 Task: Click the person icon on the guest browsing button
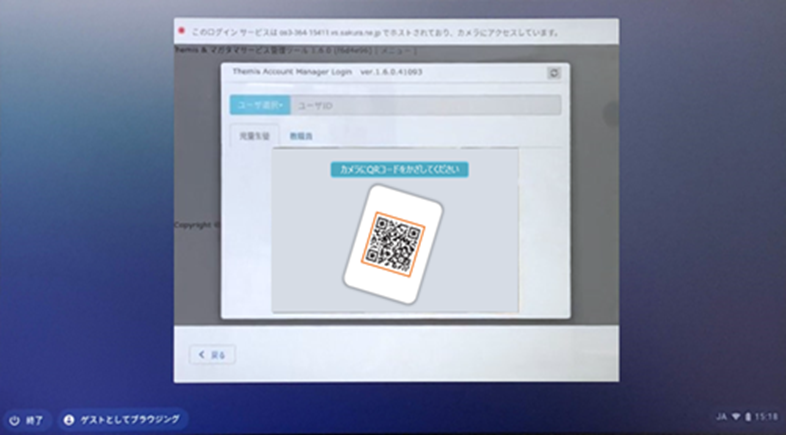69,420
